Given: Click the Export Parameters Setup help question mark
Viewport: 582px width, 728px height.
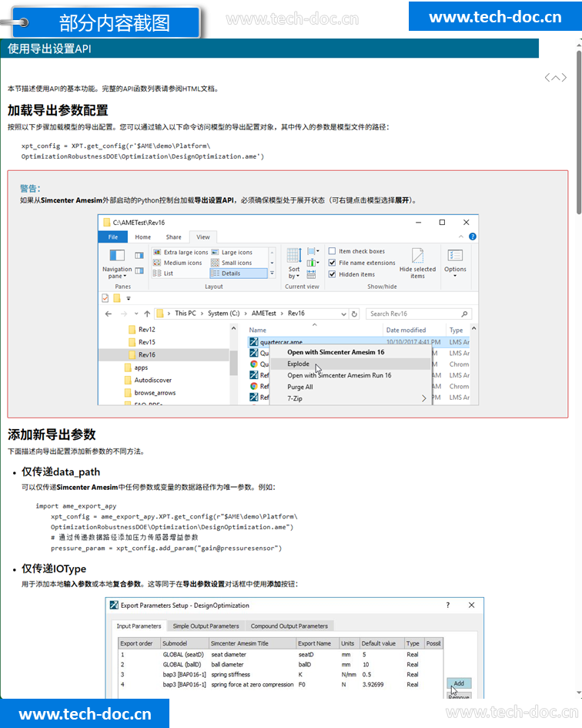Looking at the screenshot, I should (x=448, y=605).
